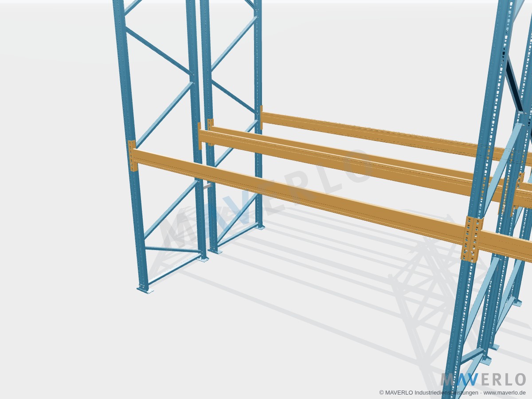Click the base plate of left front upright
The image size is (532, 399).
point(145,289)
